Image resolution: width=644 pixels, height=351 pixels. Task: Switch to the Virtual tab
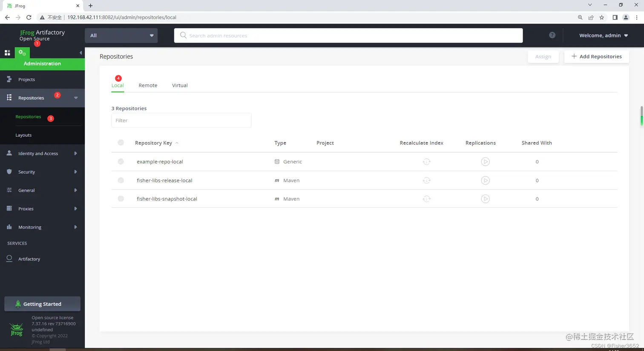click(x=180, y=85)
